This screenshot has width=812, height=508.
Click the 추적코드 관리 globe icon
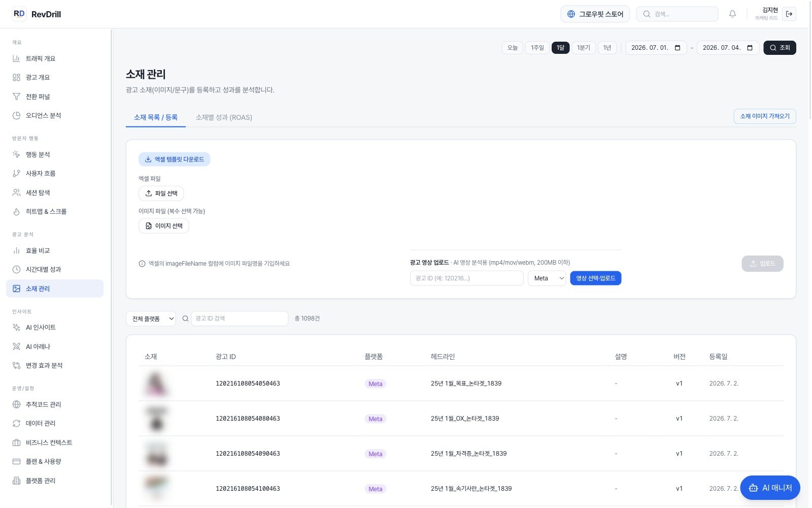coord(16,404)
